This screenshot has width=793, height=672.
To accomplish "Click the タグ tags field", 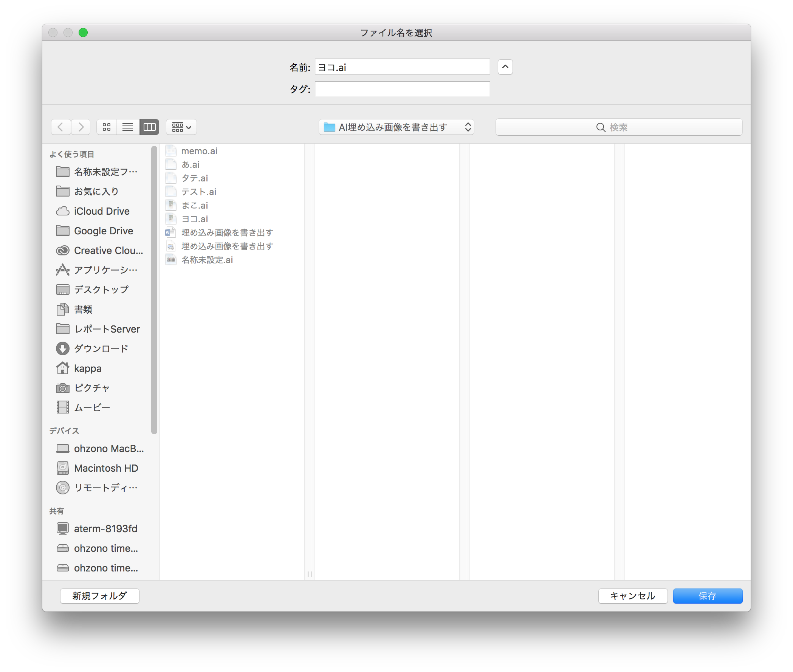I will 402,89.
